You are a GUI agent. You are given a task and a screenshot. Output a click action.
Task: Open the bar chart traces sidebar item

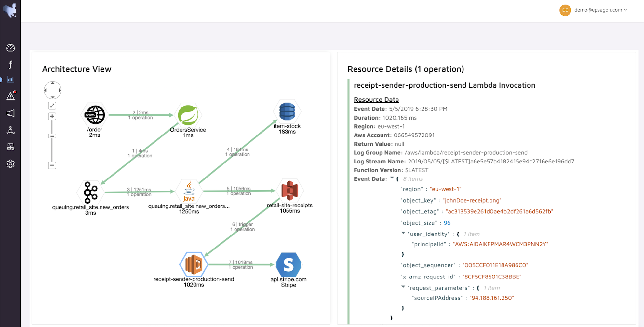10,79
